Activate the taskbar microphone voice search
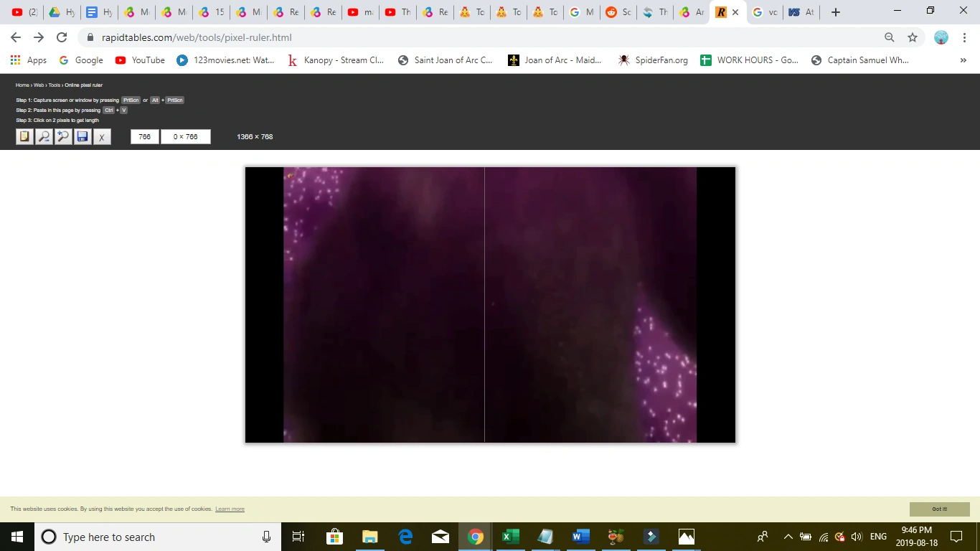This screenshot has width=980, height=551. pos(266,537)
